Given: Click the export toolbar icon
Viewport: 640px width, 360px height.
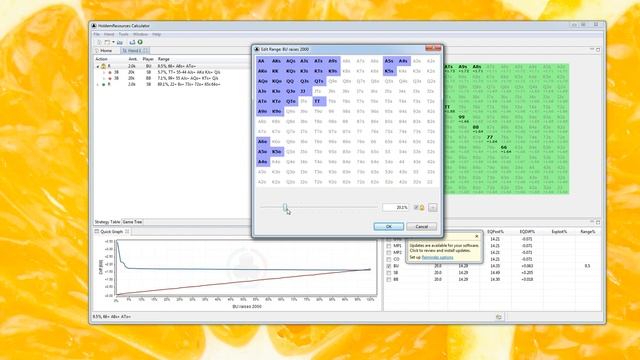Looking at the screenshot, I should point(132,42).
